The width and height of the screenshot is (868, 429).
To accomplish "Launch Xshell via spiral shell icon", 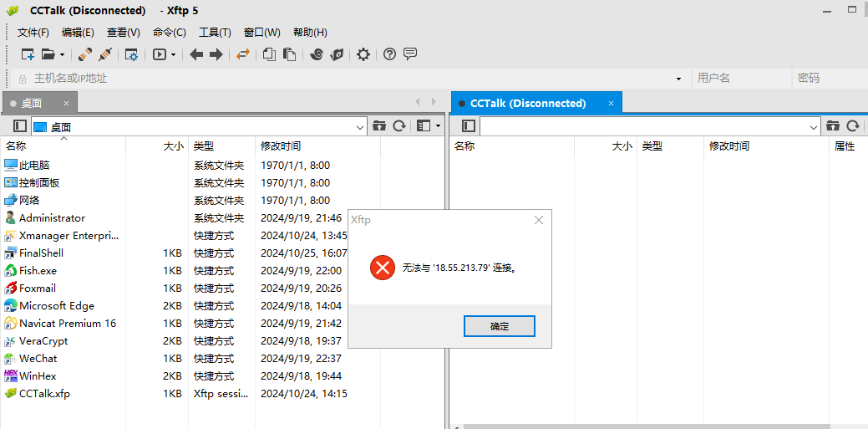I will click(x=316, y=54).
